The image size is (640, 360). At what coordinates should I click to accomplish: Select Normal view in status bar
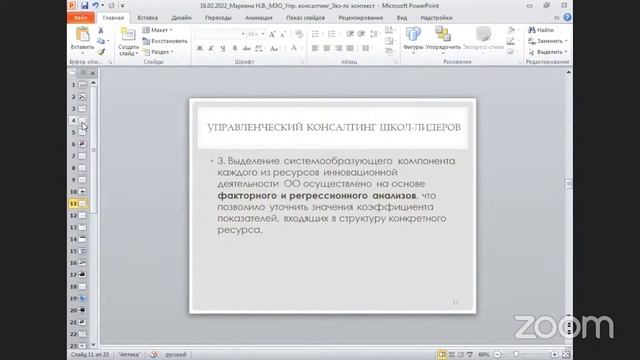coord(442,355)
